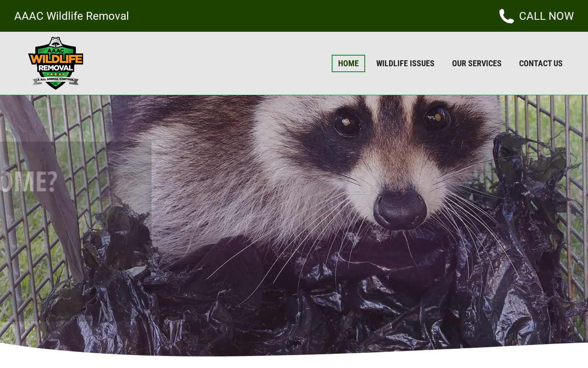Click the star row in the logo
Screen dimensions: 588x368
(x=56, y=74)
